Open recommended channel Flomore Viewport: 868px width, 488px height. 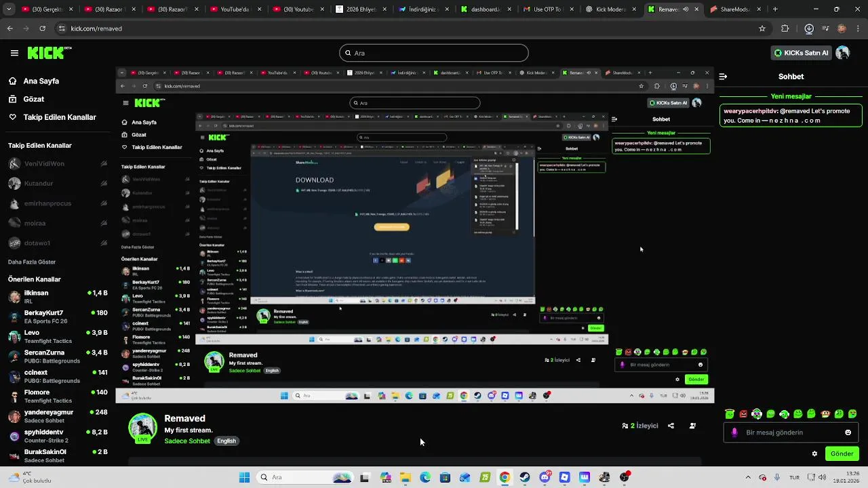pos(58,396)
